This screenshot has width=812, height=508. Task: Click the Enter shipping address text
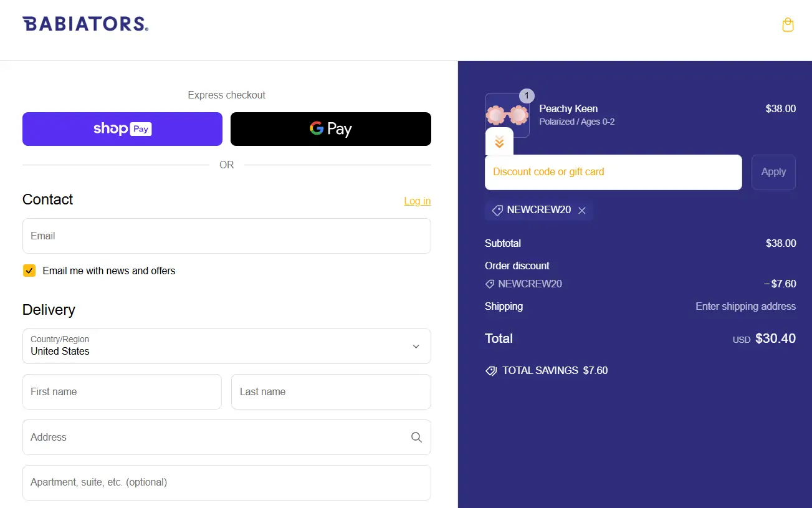click(x=745, y=306)
